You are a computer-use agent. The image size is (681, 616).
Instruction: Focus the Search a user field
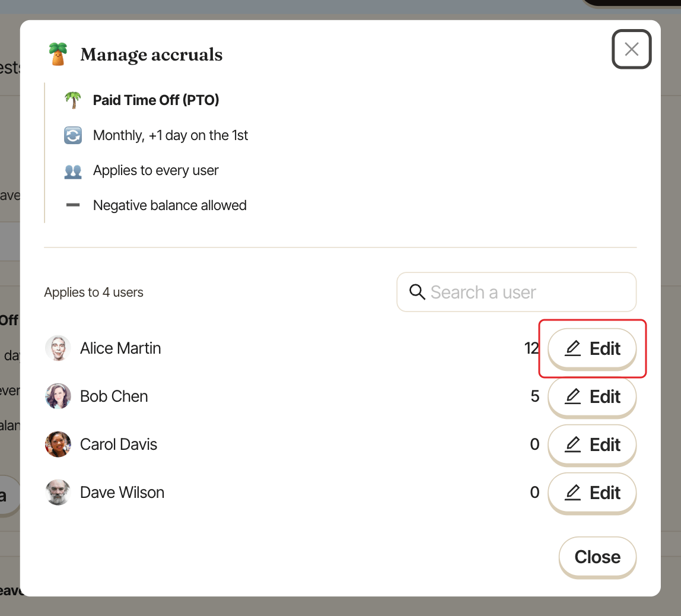click(x=517, y=292)
